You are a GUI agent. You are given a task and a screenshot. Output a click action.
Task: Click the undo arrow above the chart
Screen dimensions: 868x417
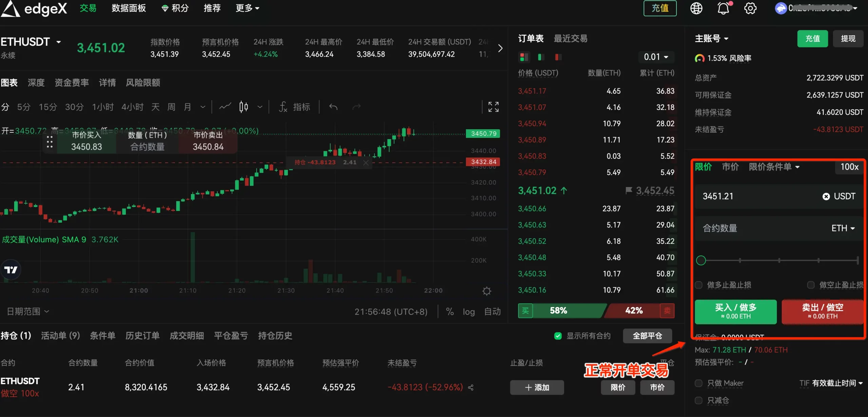tap(333, 107)
